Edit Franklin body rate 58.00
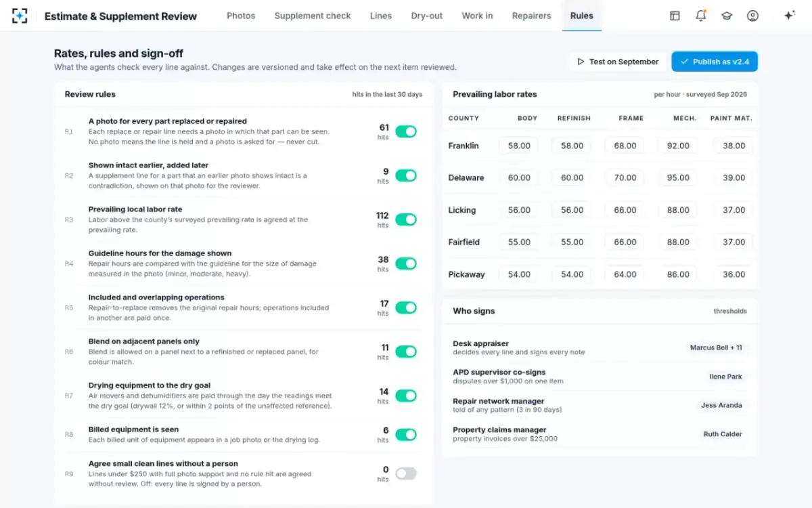The height and width of the screenshot is (508, 812). coord(519,146)
